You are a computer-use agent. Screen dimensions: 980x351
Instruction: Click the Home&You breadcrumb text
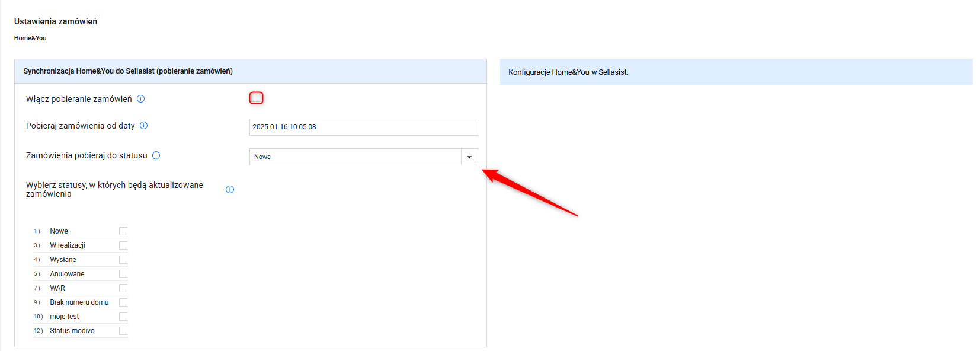tap(30, 38)
